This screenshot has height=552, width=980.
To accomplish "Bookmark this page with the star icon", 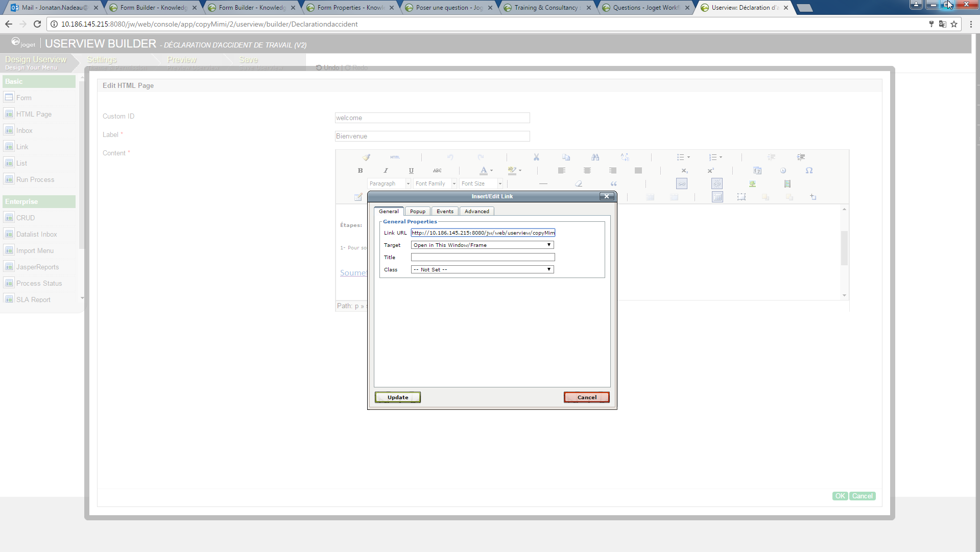I will 954,24.
